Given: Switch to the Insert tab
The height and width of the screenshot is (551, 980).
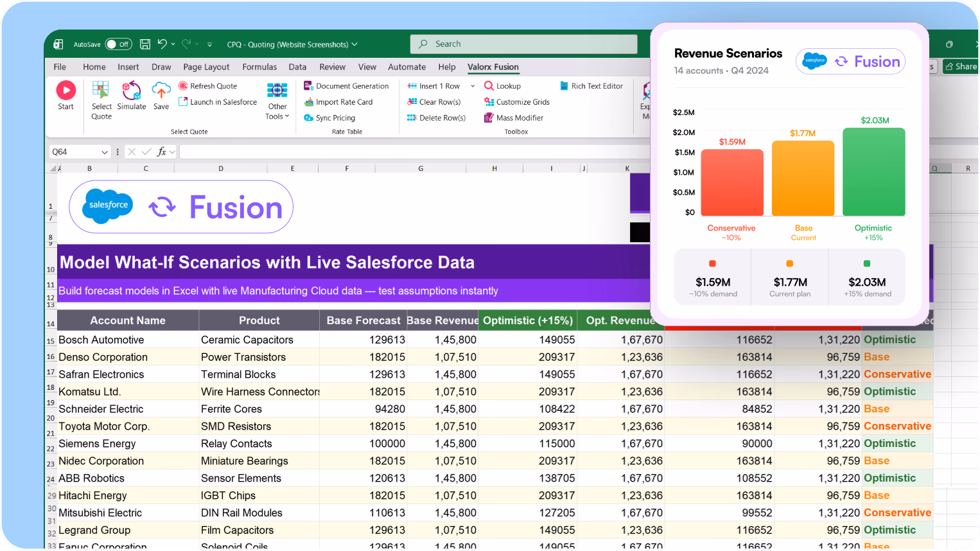Looking at the screenshot, I should 128,67.
